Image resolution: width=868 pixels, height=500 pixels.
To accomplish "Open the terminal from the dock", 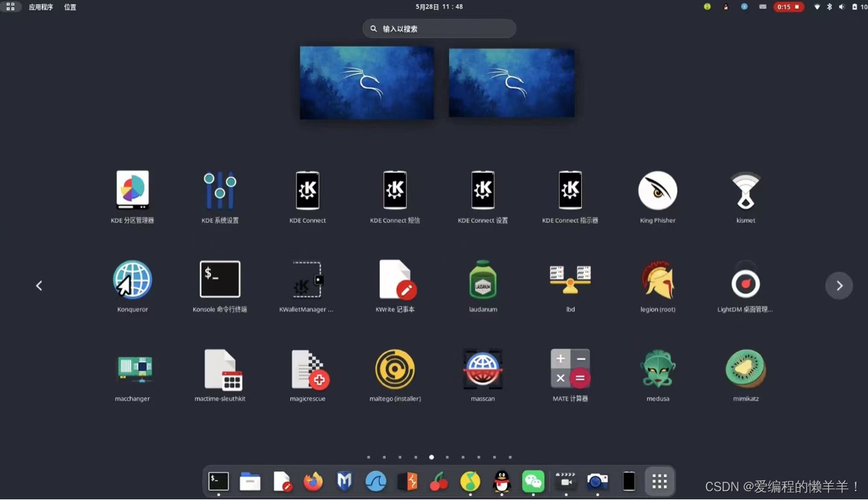I will [x=218, y=481].
